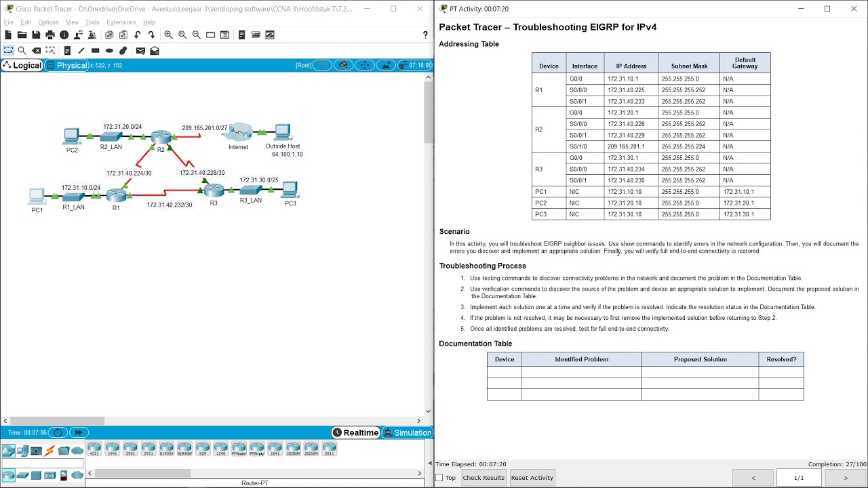
Task: Click Fast Forward Time button
Action: coord(79,432)
